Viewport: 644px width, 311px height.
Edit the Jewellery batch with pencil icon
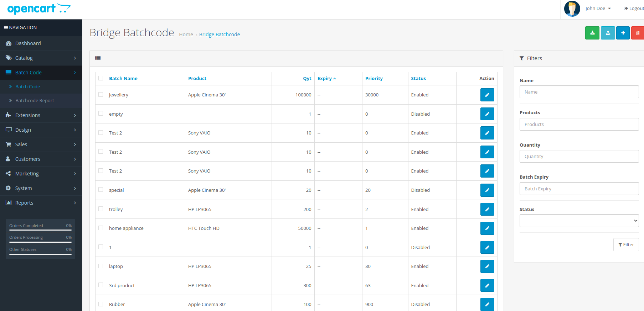(x=487, y=95)
